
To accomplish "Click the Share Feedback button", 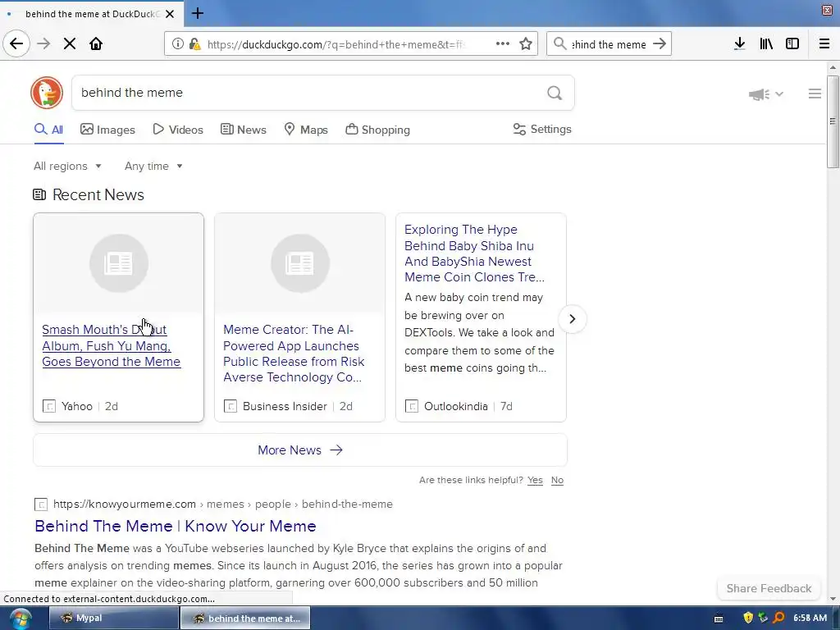I will [769, 588].
